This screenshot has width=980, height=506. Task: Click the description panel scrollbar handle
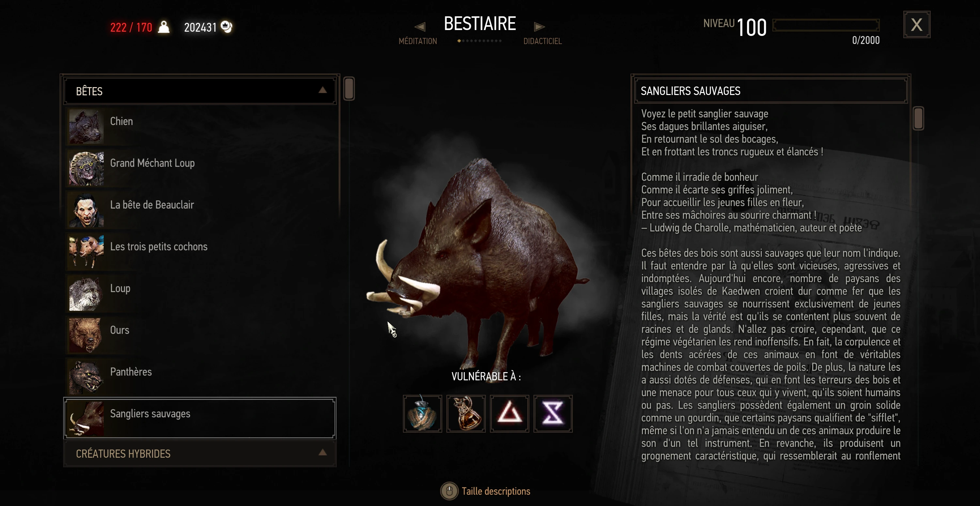pos(918,118)
